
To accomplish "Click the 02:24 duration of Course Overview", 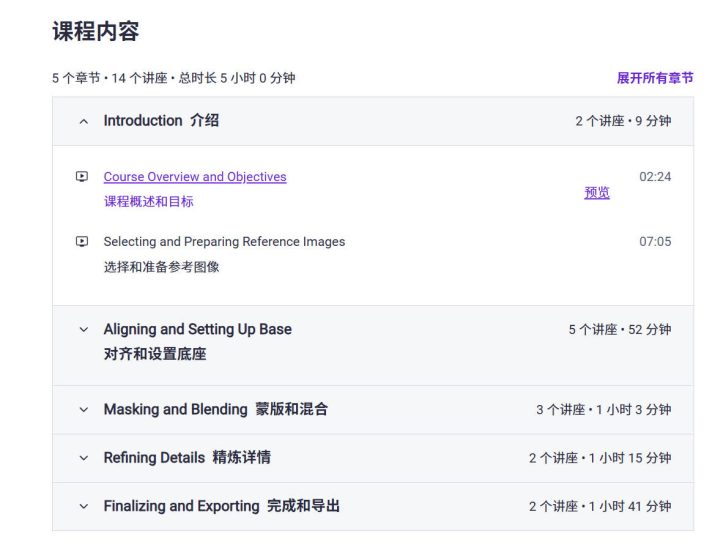I will (x=655, y=177).
